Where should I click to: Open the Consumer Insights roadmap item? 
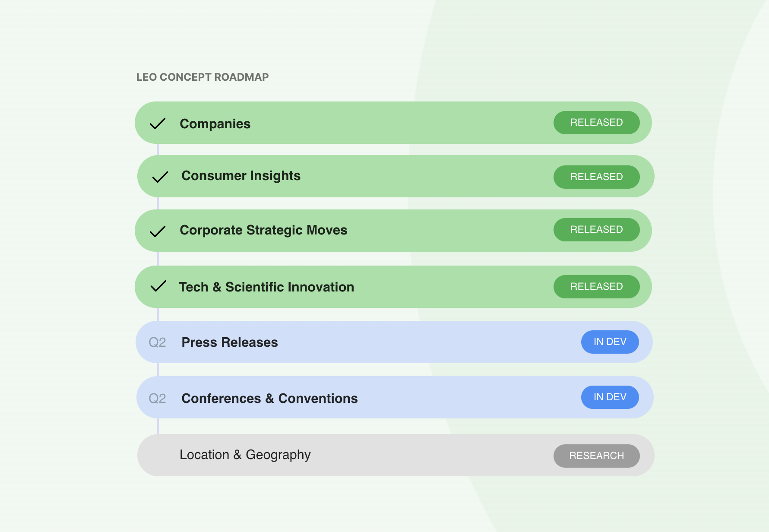pyautogui.click(x=241, y=176)
